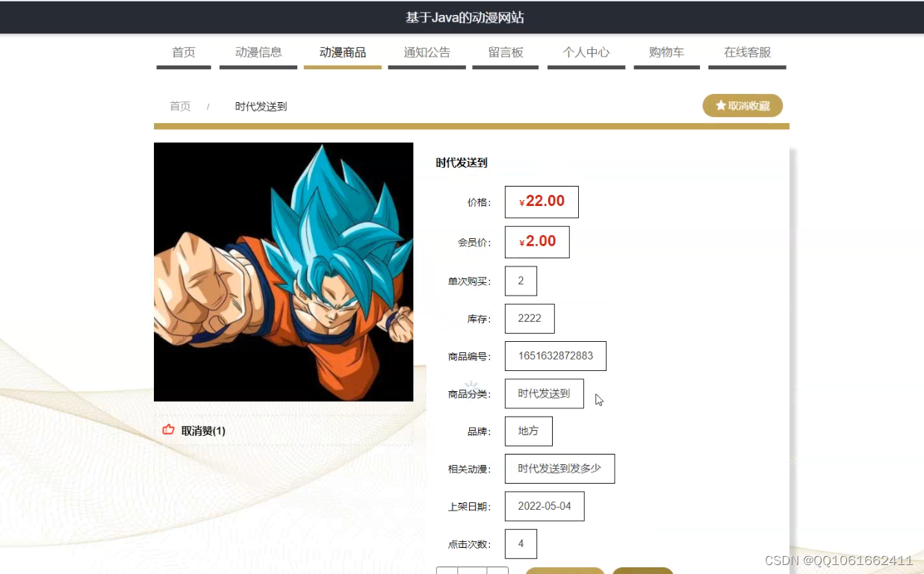The width and height of the screenshot is (924, 574).
Task: Click the 上架日期 label
Action: (x=470, y=507)
